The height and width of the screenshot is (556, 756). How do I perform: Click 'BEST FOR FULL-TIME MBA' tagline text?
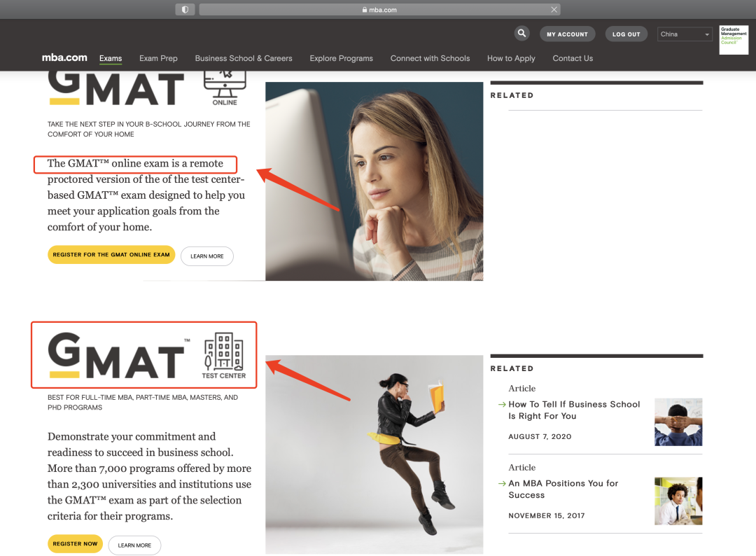(x=143, y=402)
